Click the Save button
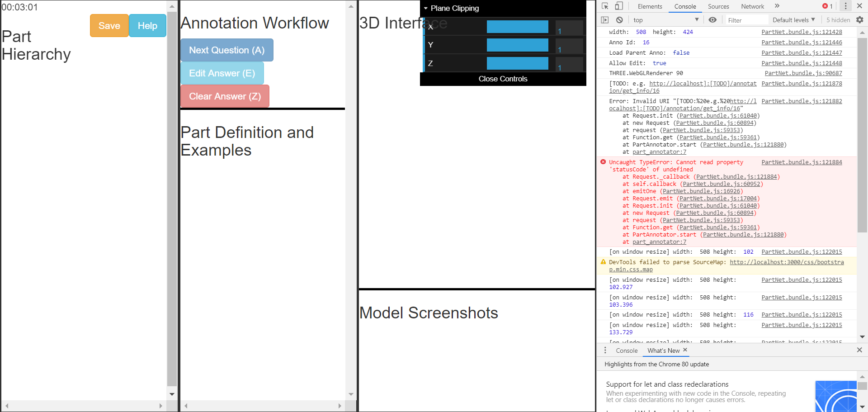This screenshot has width=868, height=412. [x=108, y=25]
